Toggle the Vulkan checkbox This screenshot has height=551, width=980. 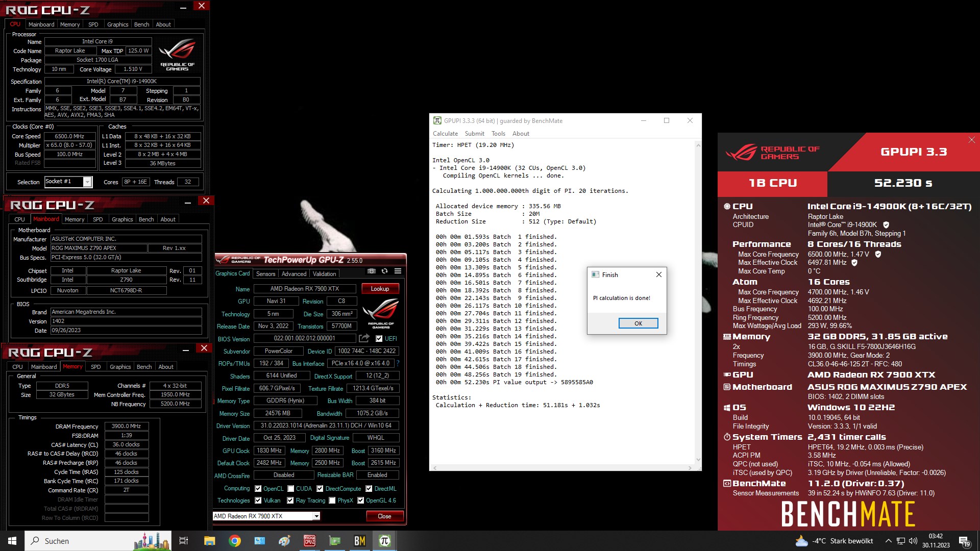[x=258, y=500]
